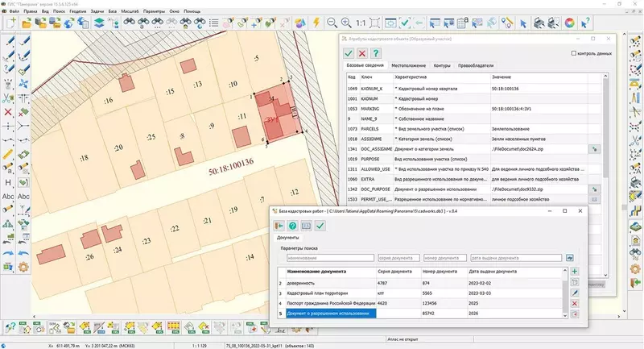Open the Задачи menu
This screenshot has width=644, height=349.
97,11
